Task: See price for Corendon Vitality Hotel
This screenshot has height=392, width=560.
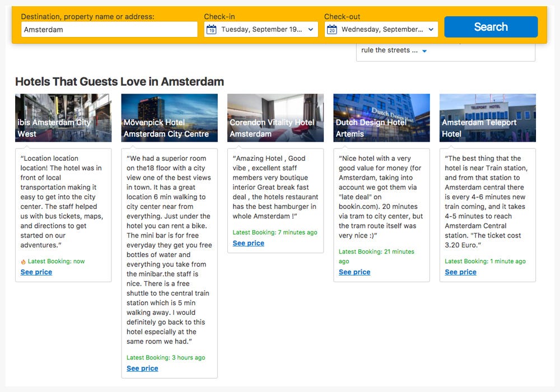Action: tap(248, 243)
